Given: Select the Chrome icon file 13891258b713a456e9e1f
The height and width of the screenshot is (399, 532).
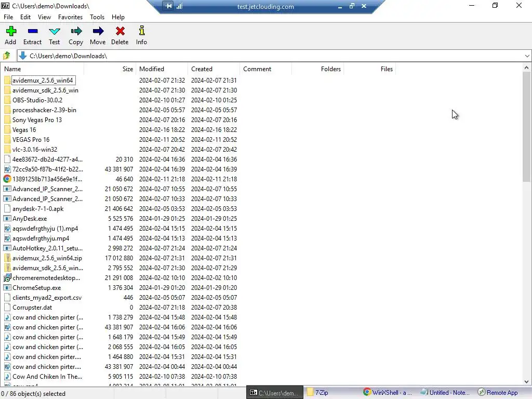Looking at the screenshot, I should [x=7, y=179].
